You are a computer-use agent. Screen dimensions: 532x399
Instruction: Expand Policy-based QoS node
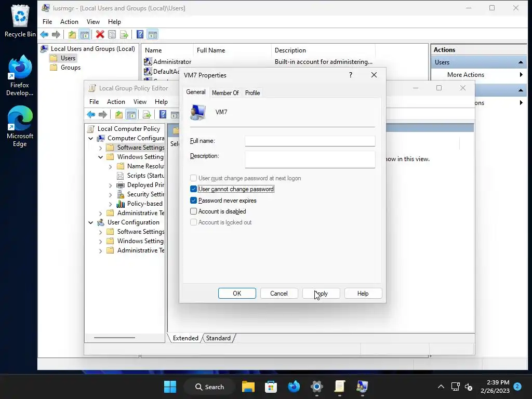click(110, 204)
